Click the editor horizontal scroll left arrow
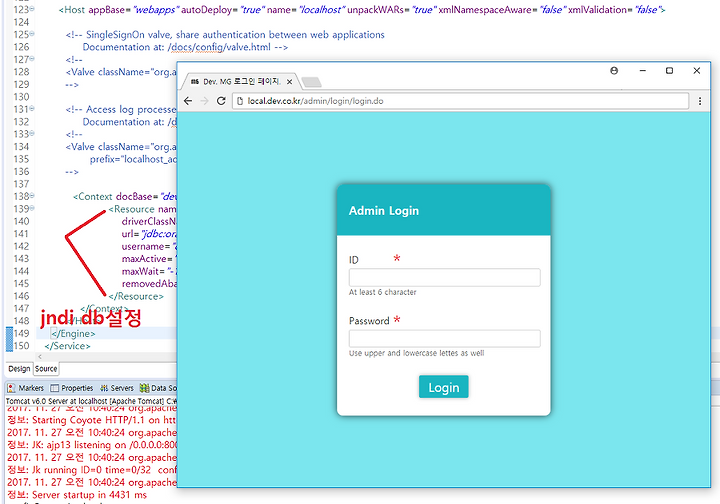Viewport: 720px width, 504px height. tap(40, 357)
